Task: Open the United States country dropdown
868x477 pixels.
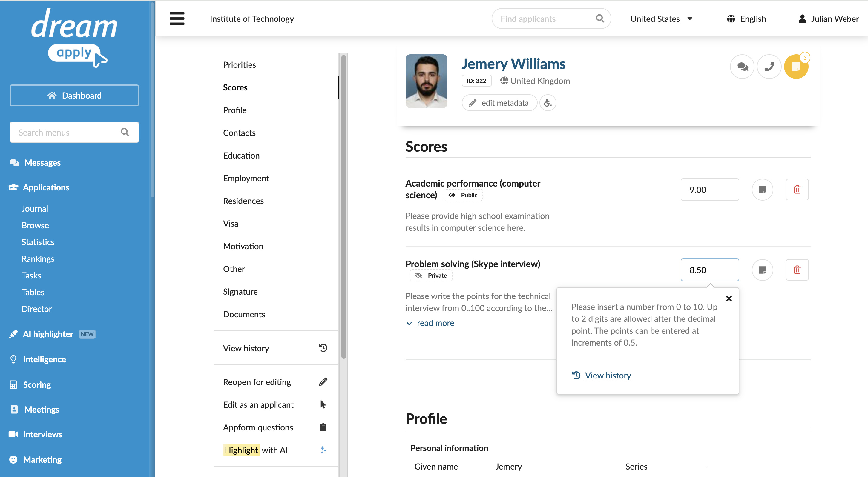Action: point(661,19)
